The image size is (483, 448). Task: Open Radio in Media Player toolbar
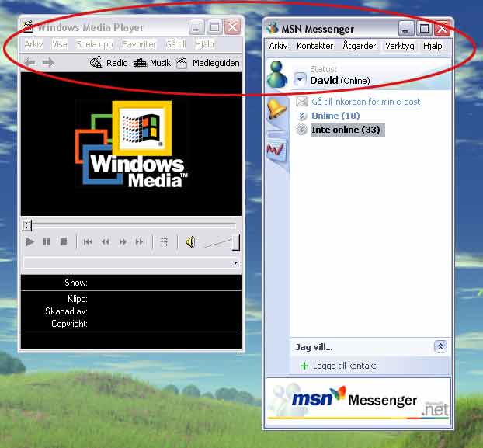pos(109,63)
